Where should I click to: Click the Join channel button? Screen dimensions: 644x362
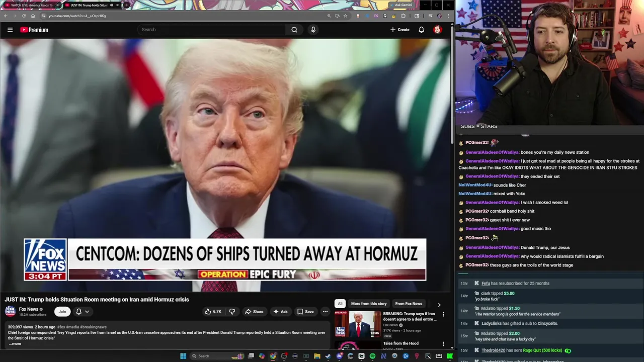pyautogui.click(x=62, y=312)
